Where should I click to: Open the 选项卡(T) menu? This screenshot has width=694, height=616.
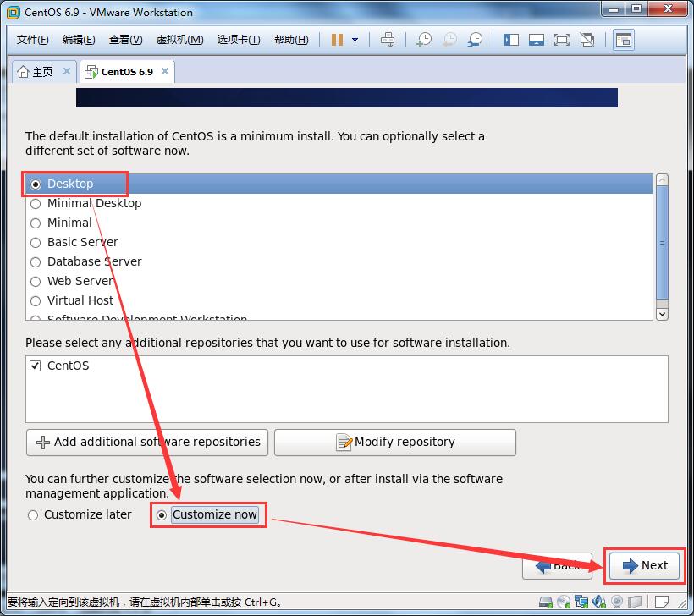click(239, 40)
